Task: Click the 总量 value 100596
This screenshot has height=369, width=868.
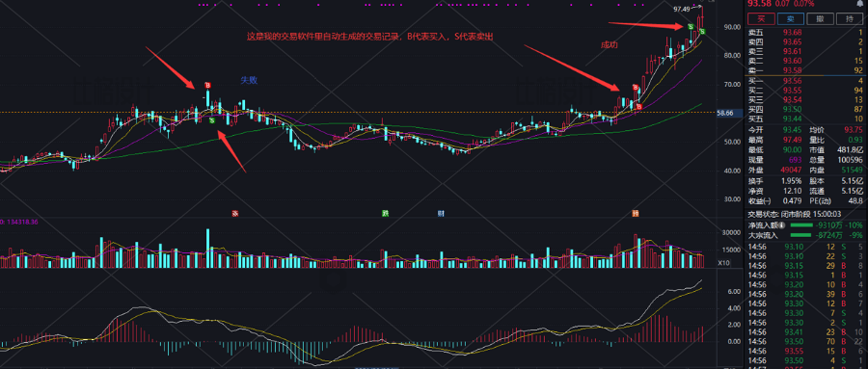Action: point(852,159)
